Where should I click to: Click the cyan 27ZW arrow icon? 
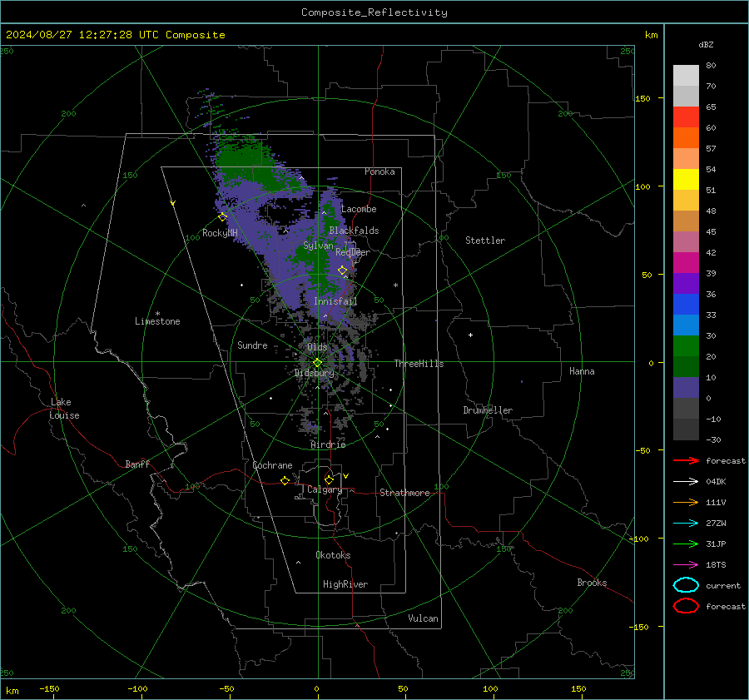coord(686,524)
